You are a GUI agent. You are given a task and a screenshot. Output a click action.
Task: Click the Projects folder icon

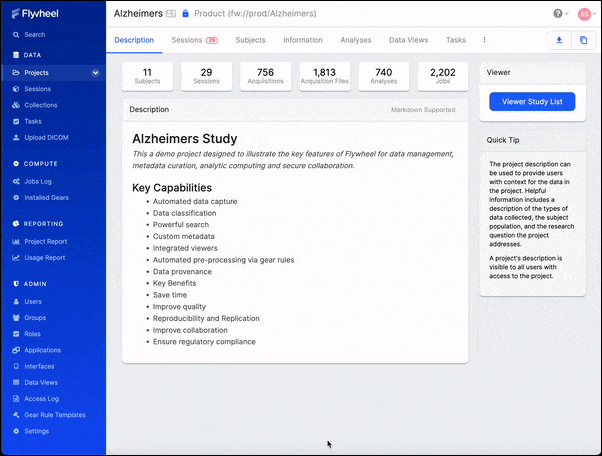16,73
